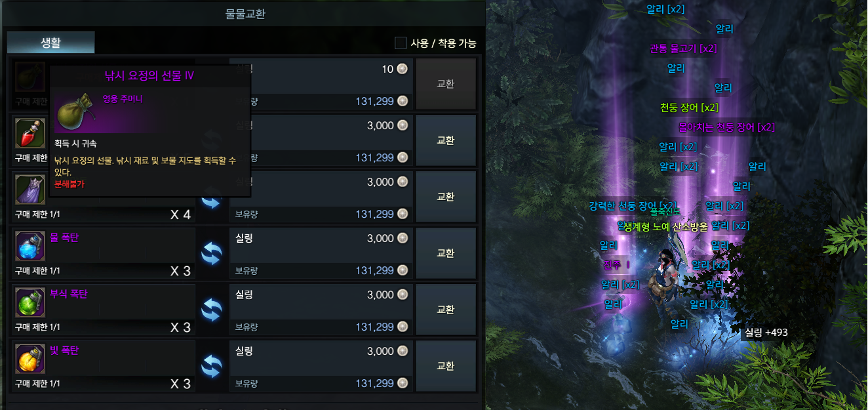Click the exchange arrows icon beside 부식 폭탄
The width and height of the screenshot is (868, 410).
(212, 310)
